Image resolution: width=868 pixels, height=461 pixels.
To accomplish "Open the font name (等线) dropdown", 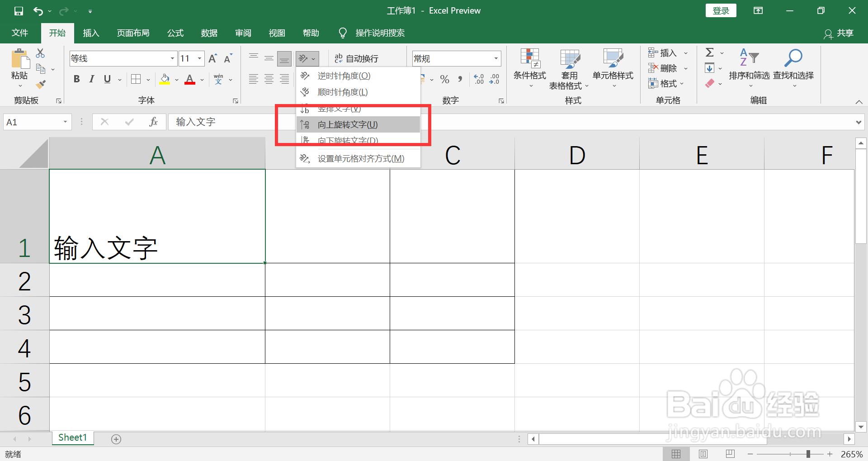I will tap(172, 58).
